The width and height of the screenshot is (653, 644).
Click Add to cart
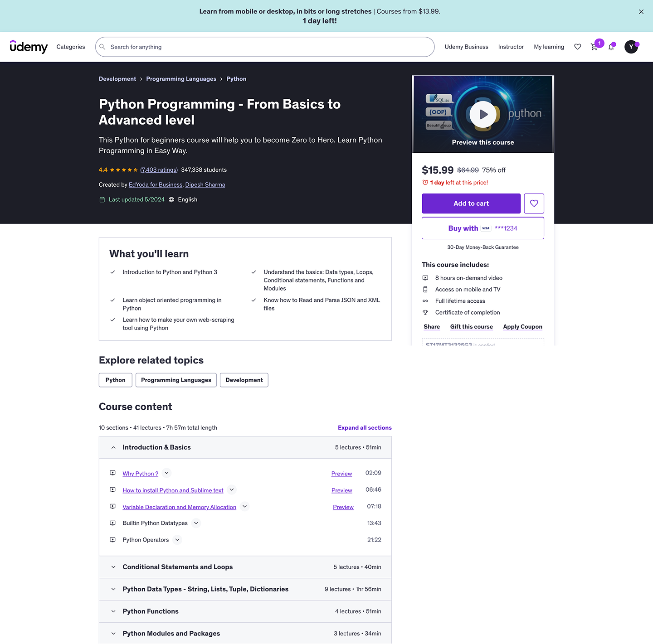(x=471, y=203)
